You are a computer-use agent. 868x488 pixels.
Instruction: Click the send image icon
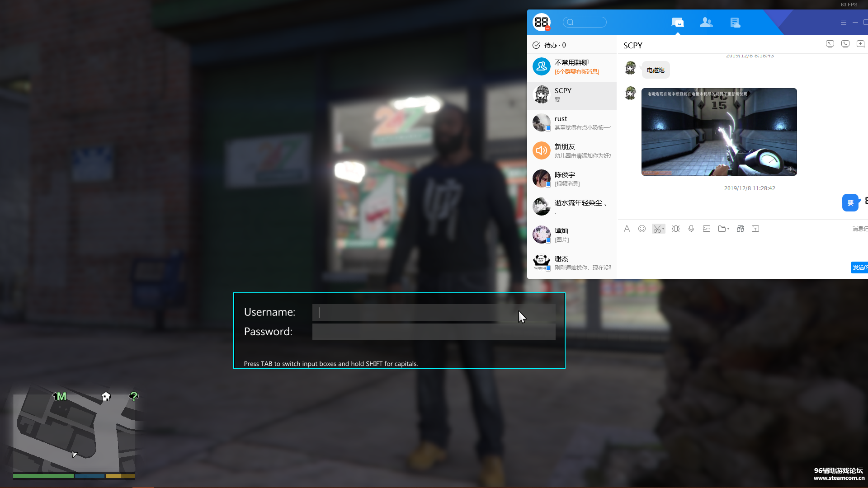[707, 229]
